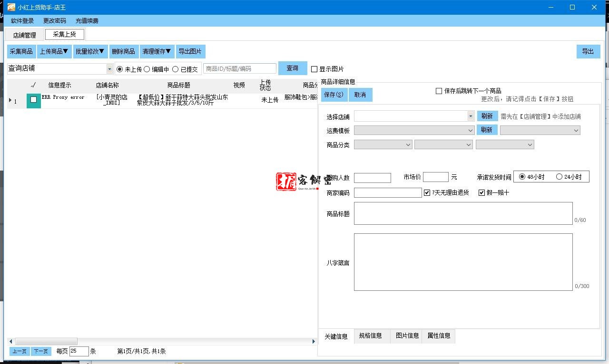The height and width of the screenshot is (364, 609).
Task: Click the horizontal scrollbar thumb under the table
Action: click(46, 341)
